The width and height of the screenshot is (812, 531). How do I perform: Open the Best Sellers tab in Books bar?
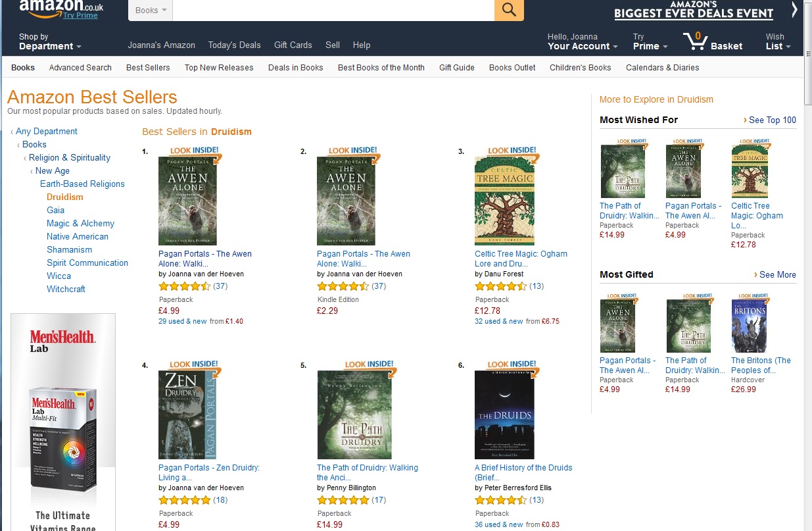tap(148, 67)
